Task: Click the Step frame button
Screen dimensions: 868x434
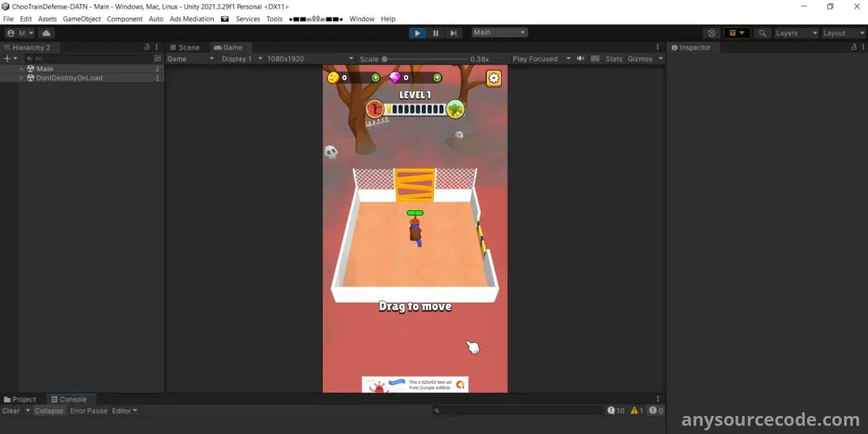Action: click(453, 33)
